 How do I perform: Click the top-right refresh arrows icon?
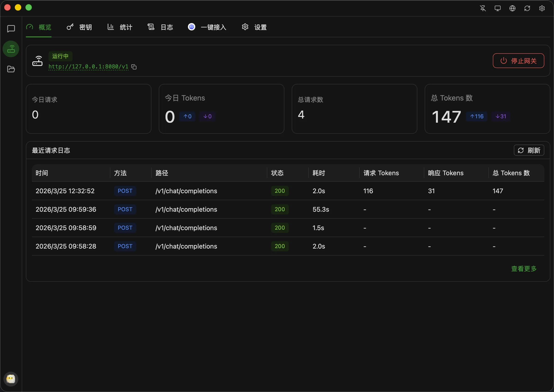pos(527,9)
